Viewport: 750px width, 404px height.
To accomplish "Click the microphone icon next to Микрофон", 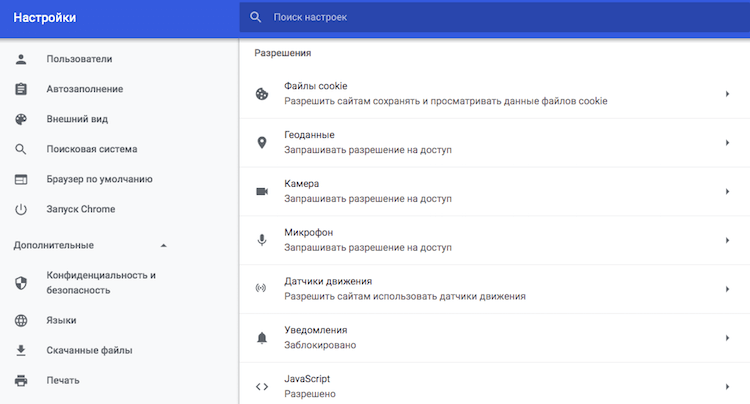I will (262, 240).
